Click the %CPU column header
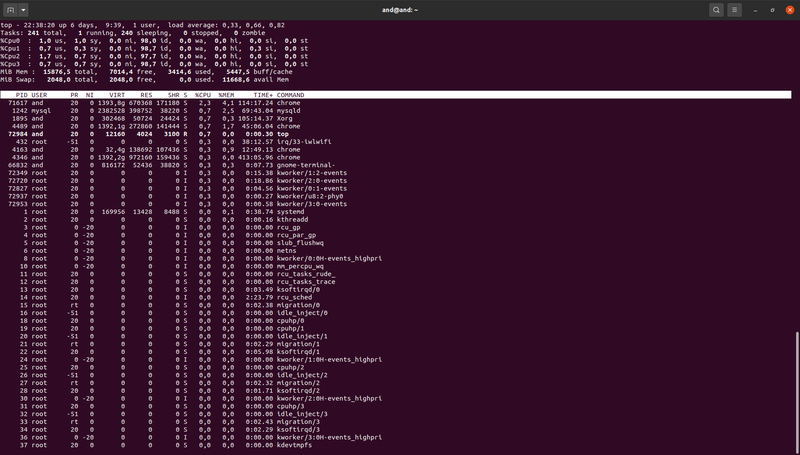800x455 pixels. coord(205,95)
